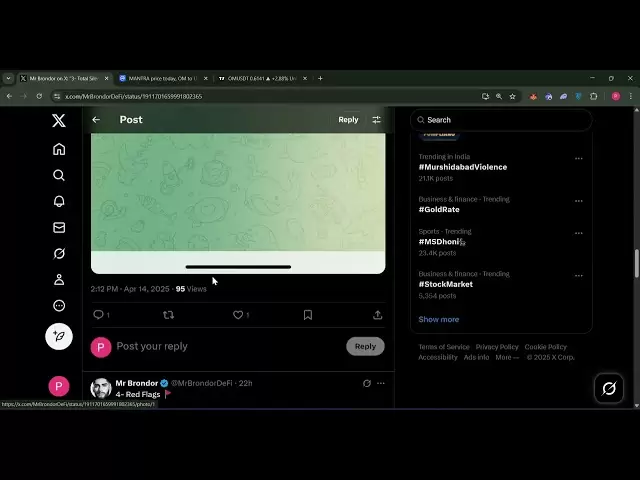Open more options on Mr Brondor reply
Viewport: 640px width, 480px height.
[380, 383]
